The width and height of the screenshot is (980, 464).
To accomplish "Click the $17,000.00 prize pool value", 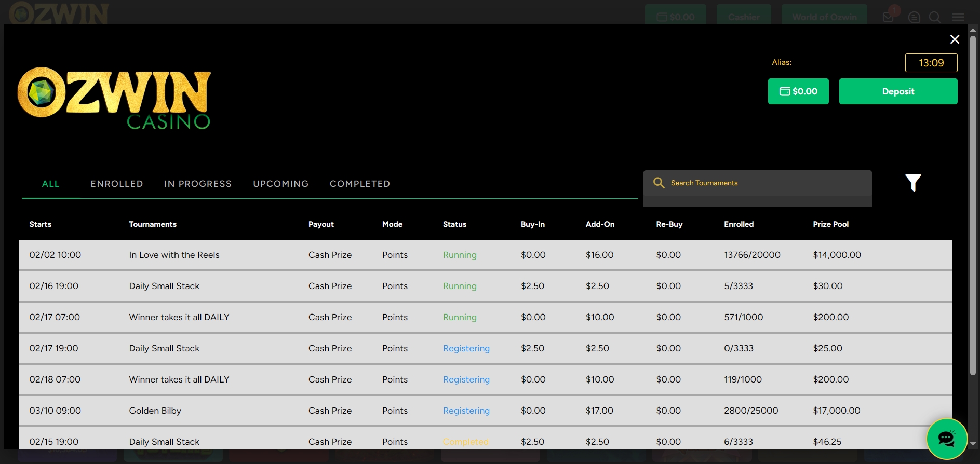I will tap(837, 411).
